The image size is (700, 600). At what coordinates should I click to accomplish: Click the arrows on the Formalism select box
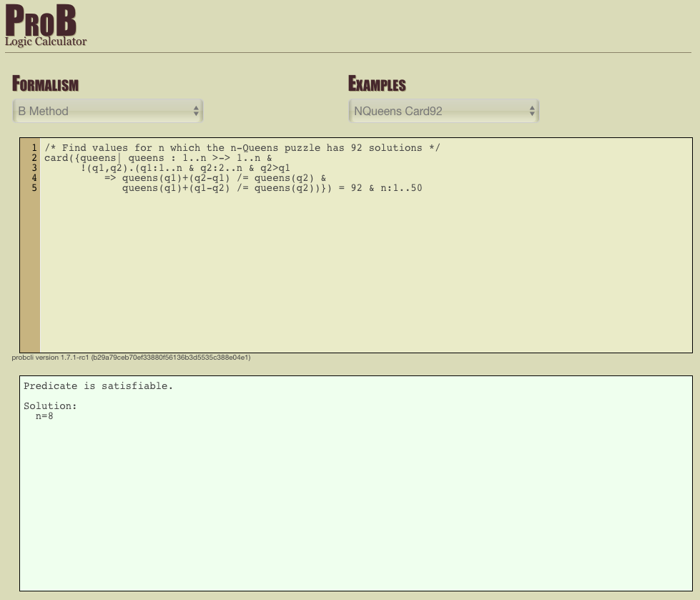[x=196, y=111]
